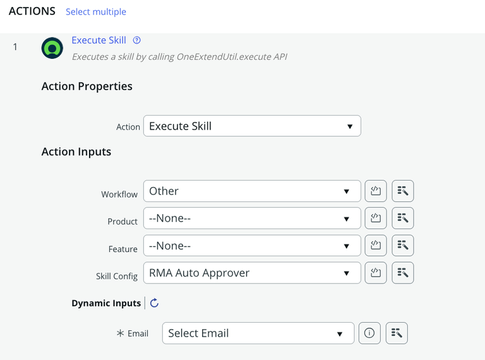The height and width of the screenshot is (360, 485).
Task: Click the Workflow field label
Action: tap(119, 194)
